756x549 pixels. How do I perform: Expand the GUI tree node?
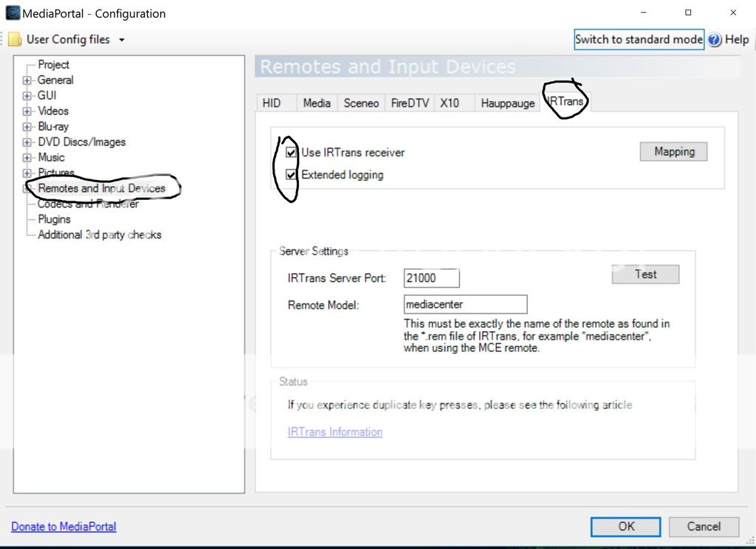coord(27,96)
